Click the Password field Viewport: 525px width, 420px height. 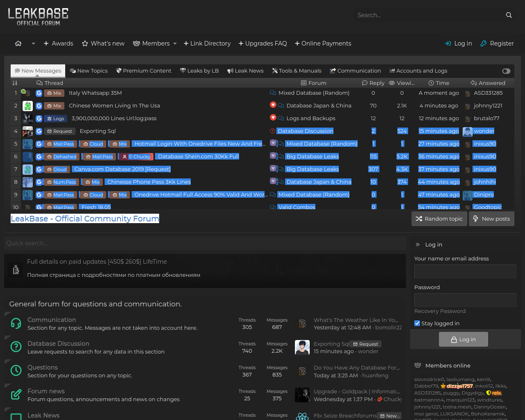(465, 300)
